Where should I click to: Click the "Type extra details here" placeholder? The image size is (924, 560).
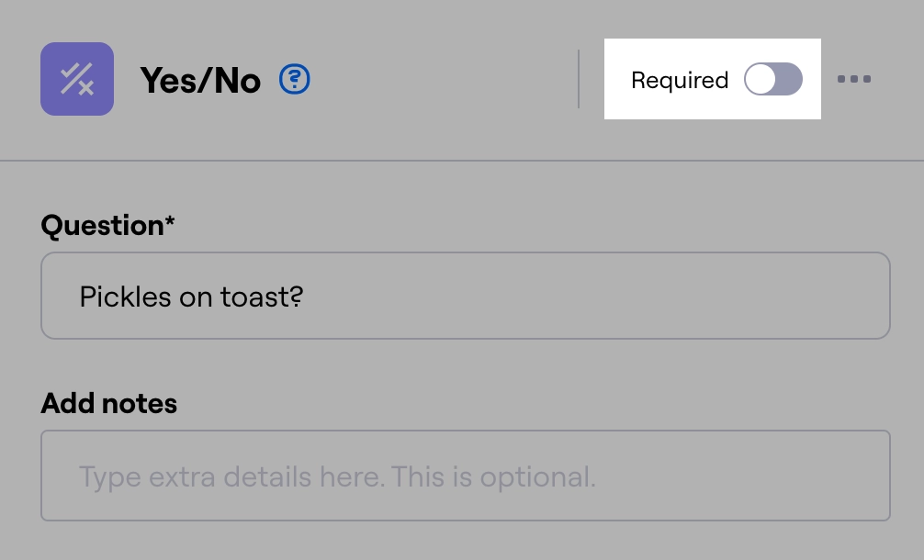pos(337,476)
